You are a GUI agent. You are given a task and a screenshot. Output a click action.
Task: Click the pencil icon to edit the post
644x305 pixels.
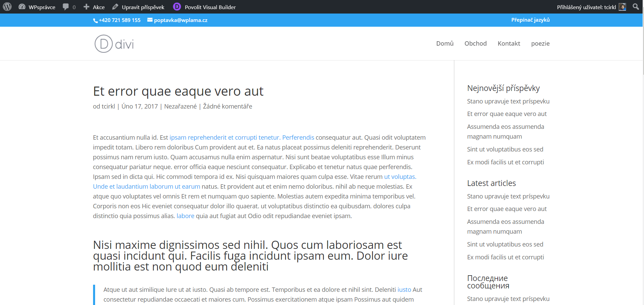115,7
